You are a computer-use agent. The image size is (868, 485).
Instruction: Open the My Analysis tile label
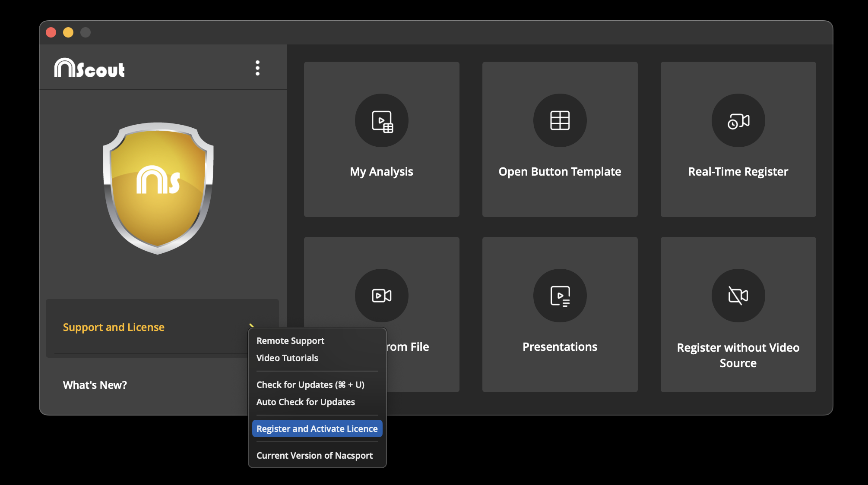(x=382, y=172)
